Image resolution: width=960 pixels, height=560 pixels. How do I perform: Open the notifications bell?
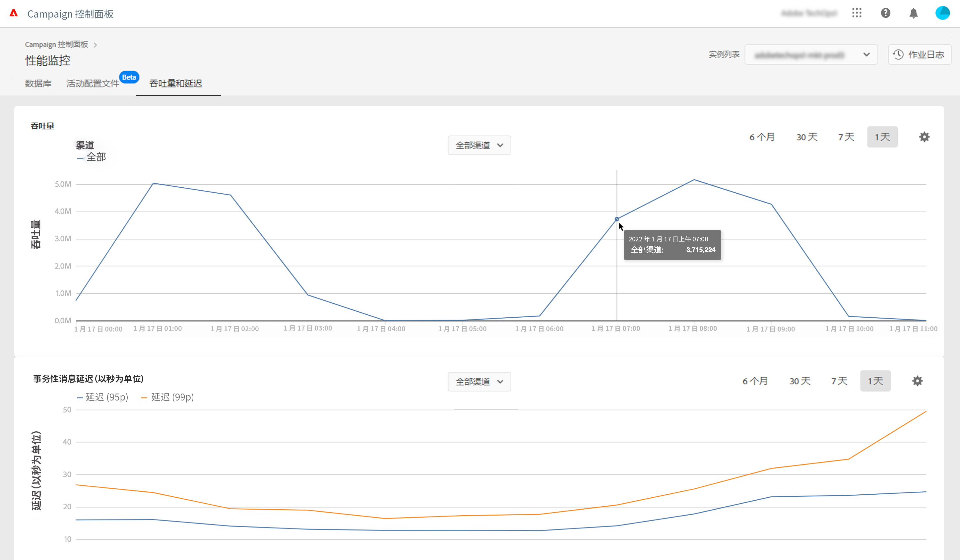pos(914,13)
